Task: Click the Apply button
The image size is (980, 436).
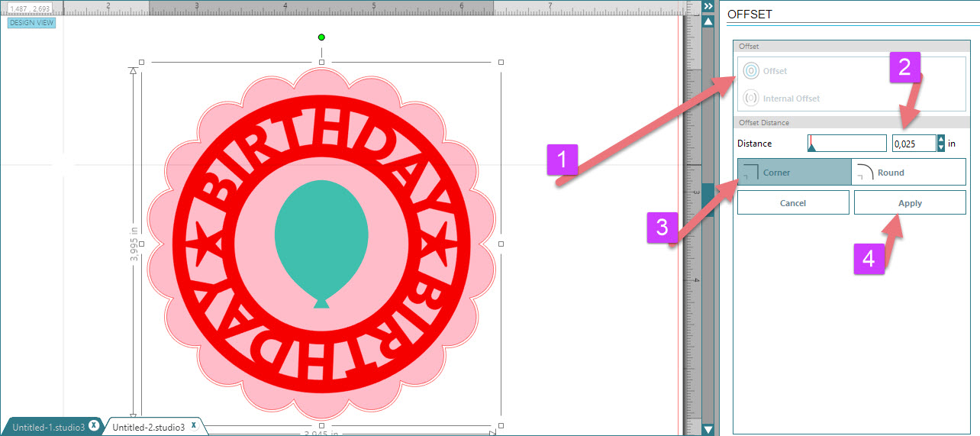Action: (x=910, y=203)
